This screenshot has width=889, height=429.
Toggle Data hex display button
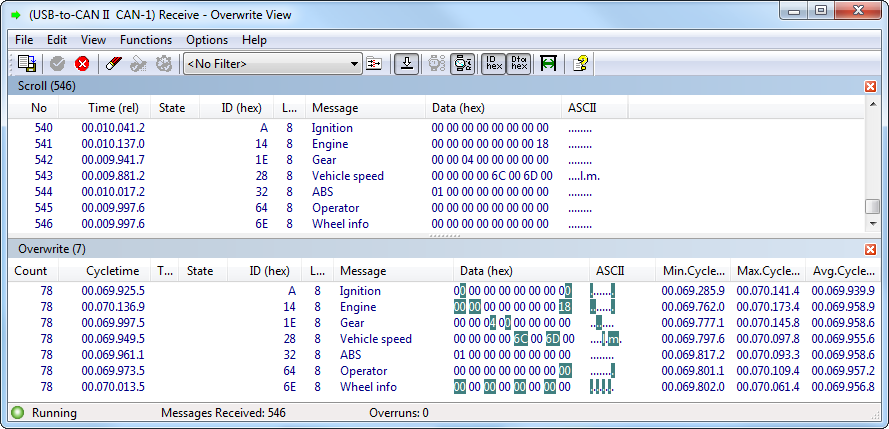518,63
